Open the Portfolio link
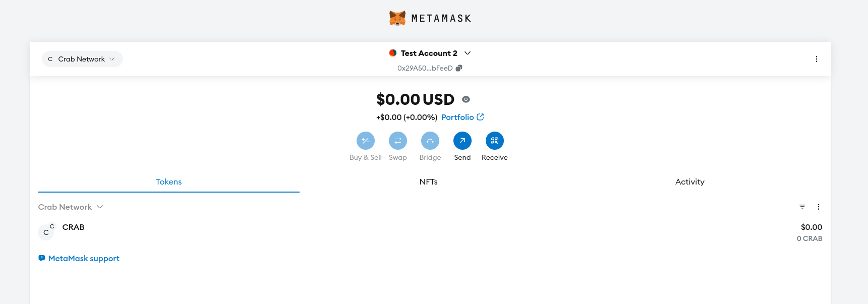This screenshot has height=304, width=868. [x=462, y=117]
